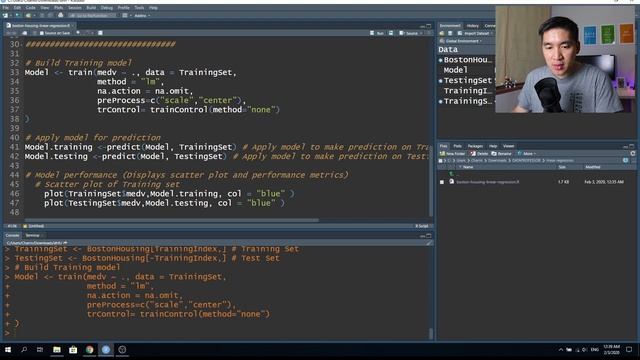
Task: Toggle the Source on Save checkbox
Action: pyautogui.click(x=42, y=33)
